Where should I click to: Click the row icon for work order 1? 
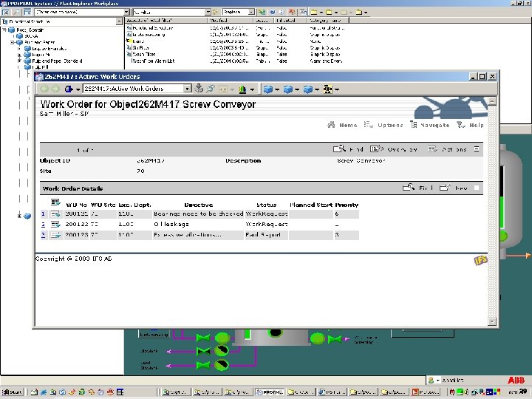(55, 214)
